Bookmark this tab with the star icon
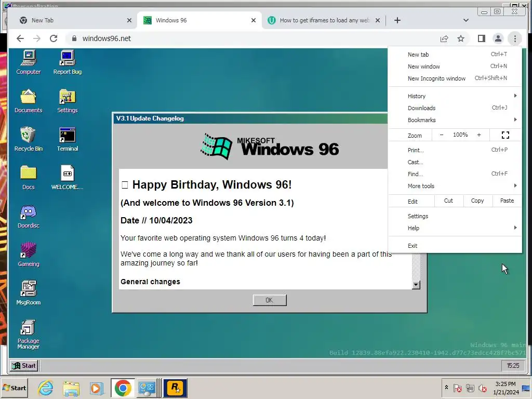Screen dimensions: 532x399 [461, 38]
